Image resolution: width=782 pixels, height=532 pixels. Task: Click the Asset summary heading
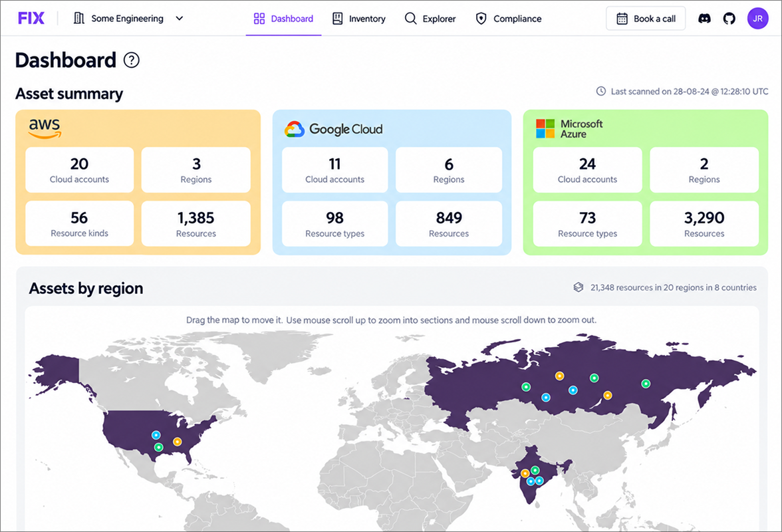point(69,94)
